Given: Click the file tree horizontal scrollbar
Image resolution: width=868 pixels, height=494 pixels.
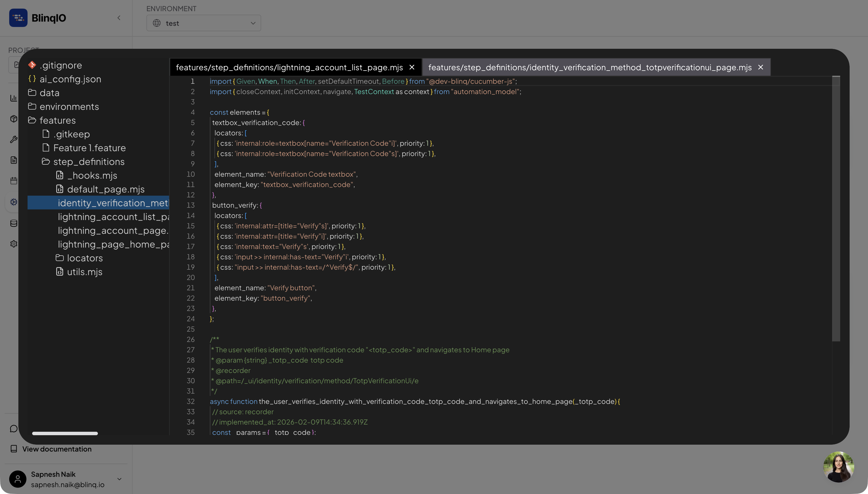Looking at the screenshot, I should point(65,433).
